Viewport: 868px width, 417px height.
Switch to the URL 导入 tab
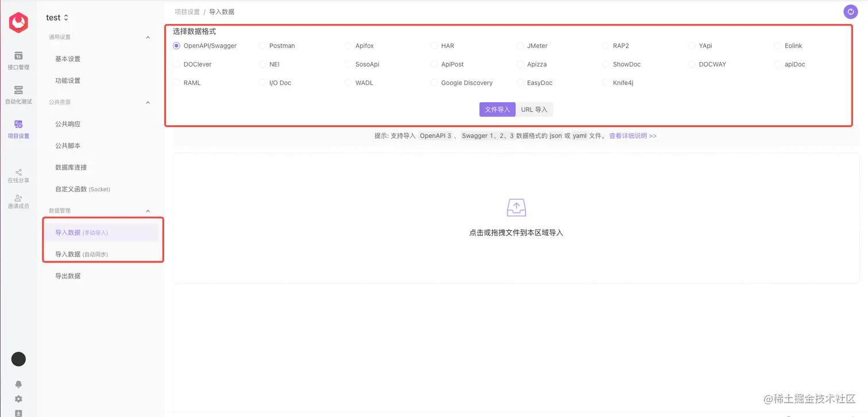tap(534, 109)
